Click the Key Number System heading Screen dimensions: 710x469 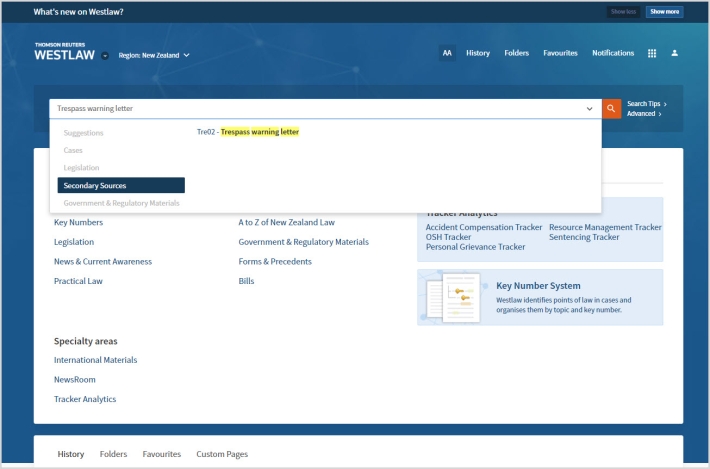coord(538,286)
